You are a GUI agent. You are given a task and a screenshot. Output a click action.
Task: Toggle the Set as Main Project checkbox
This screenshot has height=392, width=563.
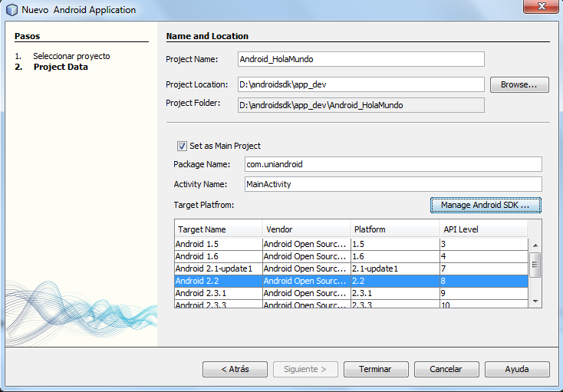pyautogui.click(x=182, y=146)
